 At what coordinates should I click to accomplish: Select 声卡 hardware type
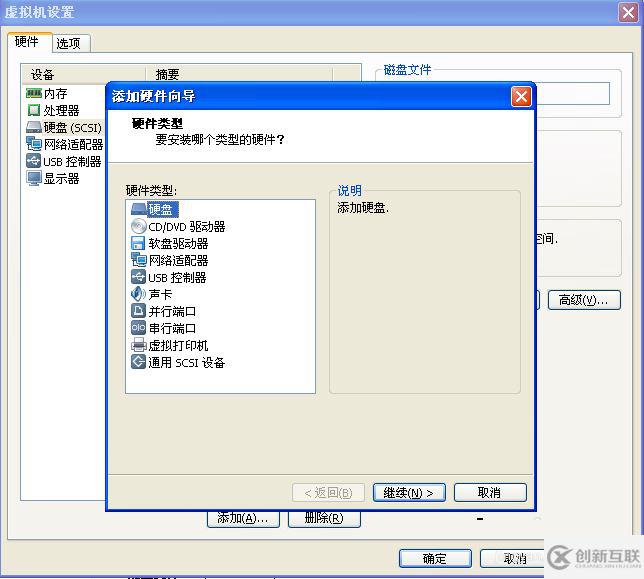point(160,294)
